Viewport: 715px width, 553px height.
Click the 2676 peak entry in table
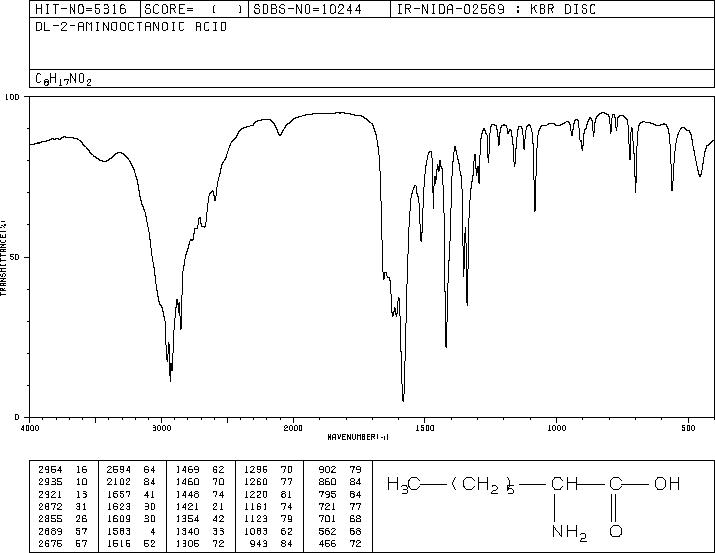[62, 543]
